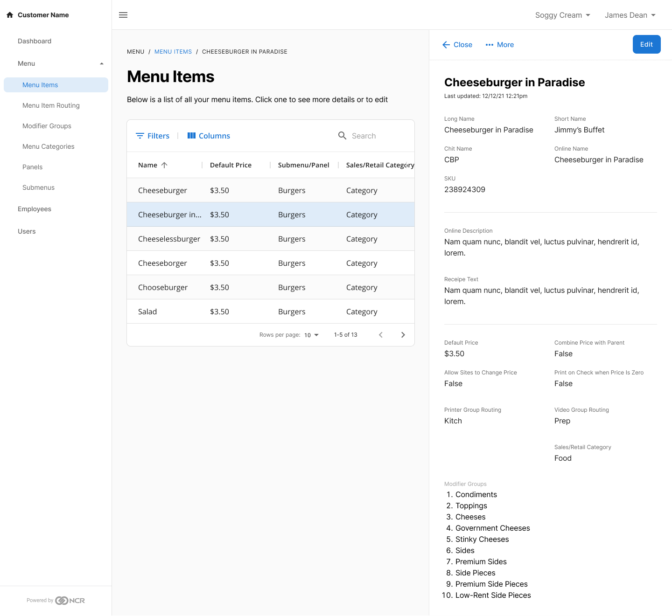This screenshot has height=616, width=672.
Task: Open the James Dean user dropdown
Action: click(630, 15)
